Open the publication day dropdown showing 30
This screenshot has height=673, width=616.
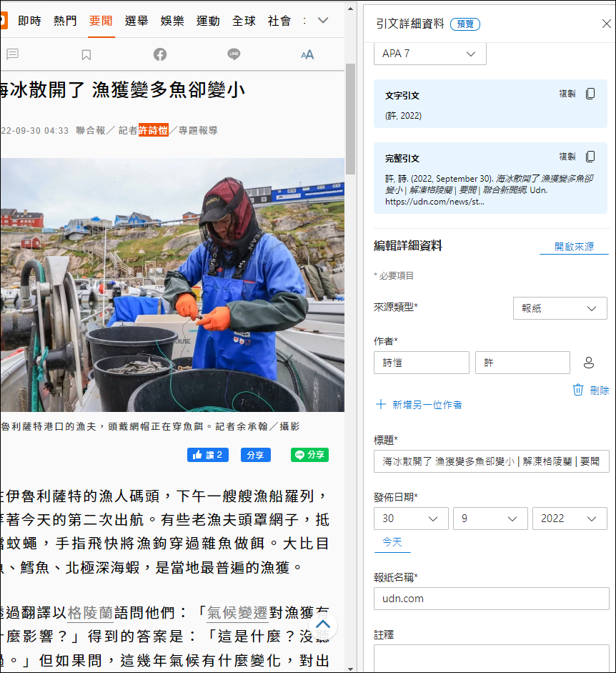(411, 519)
